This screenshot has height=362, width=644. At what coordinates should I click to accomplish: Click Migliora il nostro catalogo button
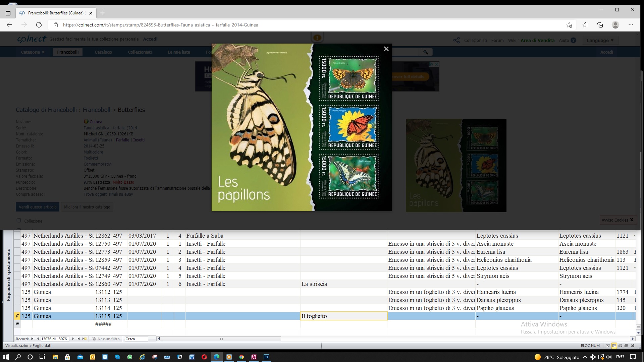coord(87,207)
